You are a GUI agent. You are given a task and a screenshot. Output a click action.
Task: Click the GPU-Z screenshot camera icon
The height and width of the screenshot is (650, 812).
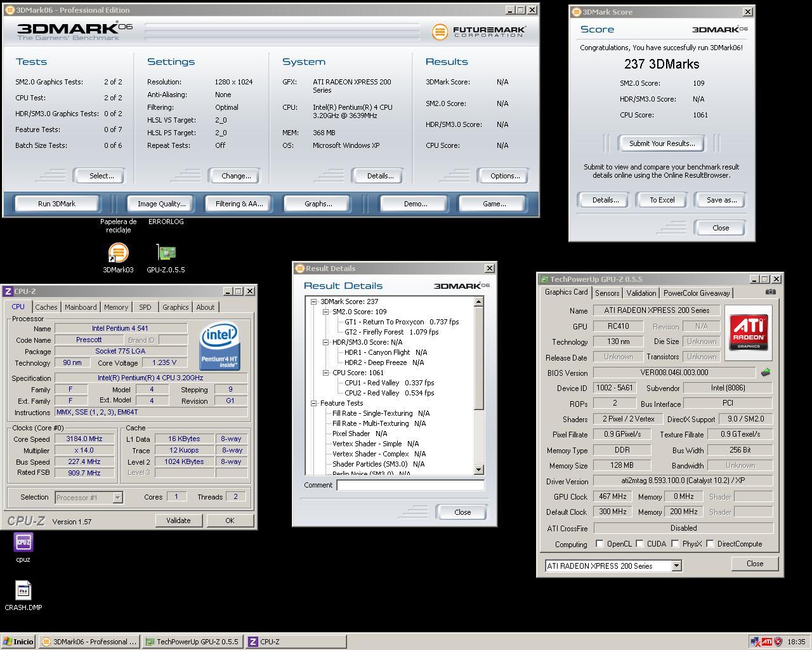coord(770,292)
